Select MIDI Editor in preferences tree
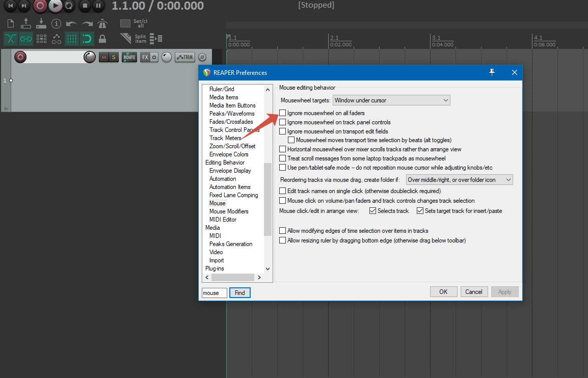 coord(223,220)
